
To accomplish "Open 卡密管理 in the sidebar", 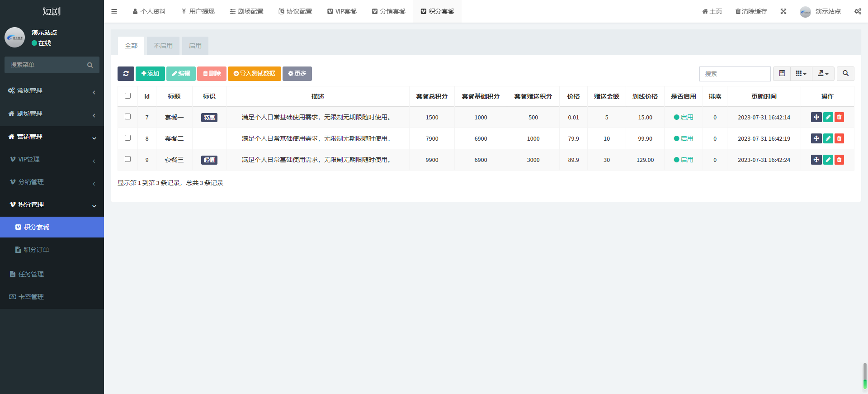I will tap(52, 297).
